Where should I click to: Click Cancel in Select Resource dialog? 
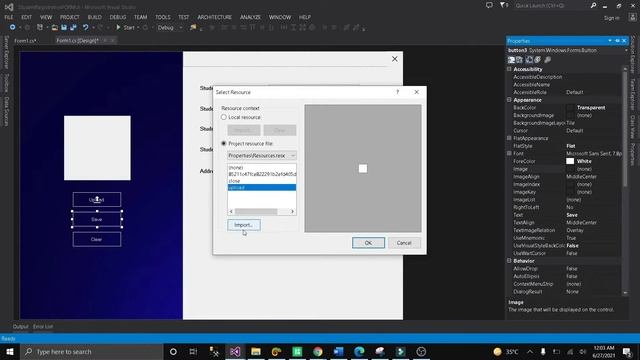tap(404, 243)
